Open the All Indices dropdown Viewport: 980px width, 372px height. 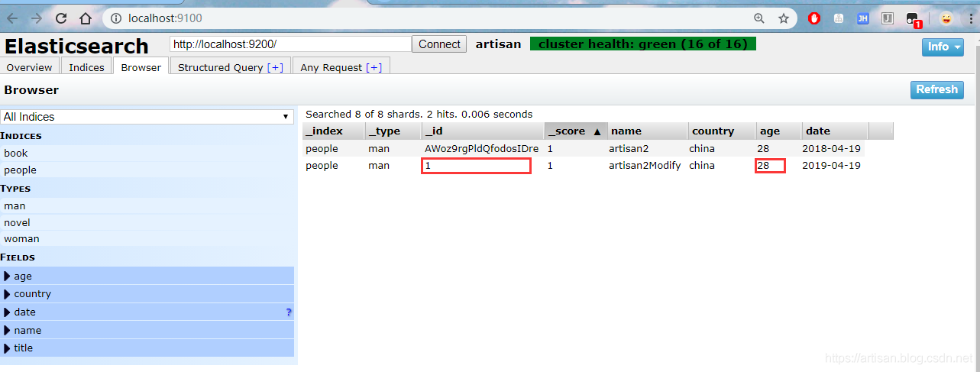coord(147,117)
